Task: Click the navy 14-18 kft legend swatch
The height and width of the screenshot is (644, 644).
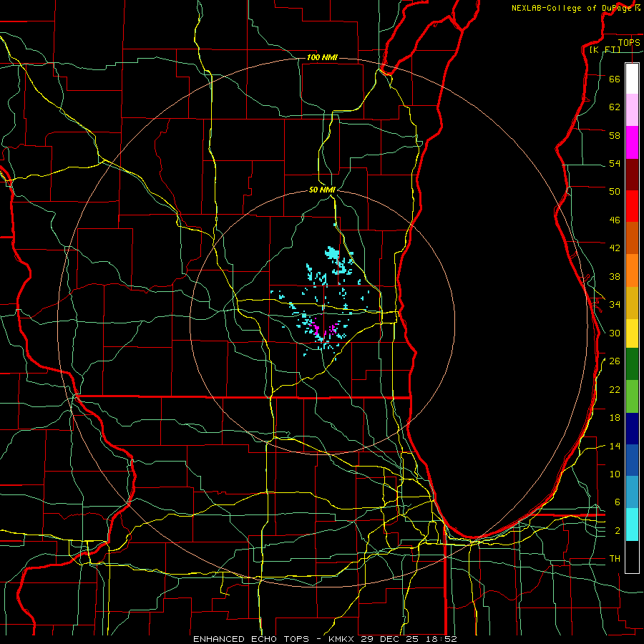Action: pyautogui.click(x=632, y=429)
